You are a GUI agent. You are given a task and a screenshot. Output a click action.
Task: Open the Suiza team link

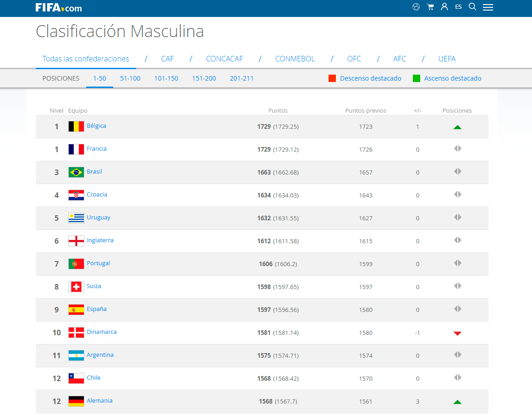pos(93,286)
